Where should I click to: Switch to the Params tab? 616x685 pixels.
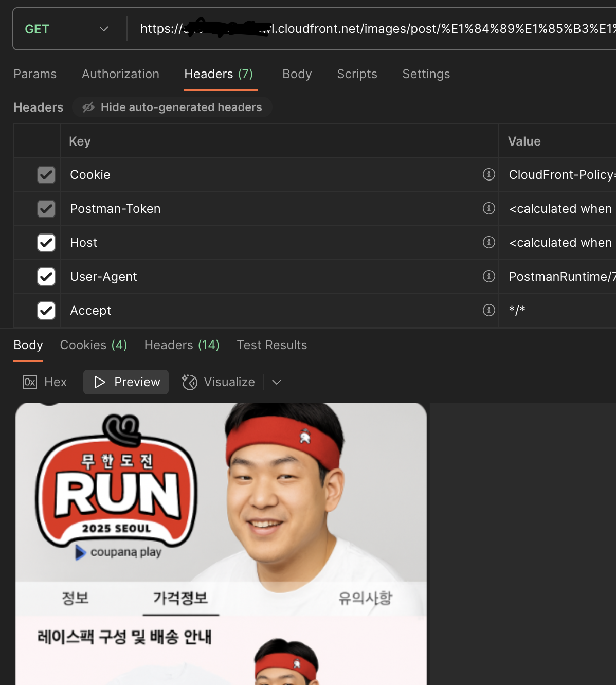[x=35, y=74]
